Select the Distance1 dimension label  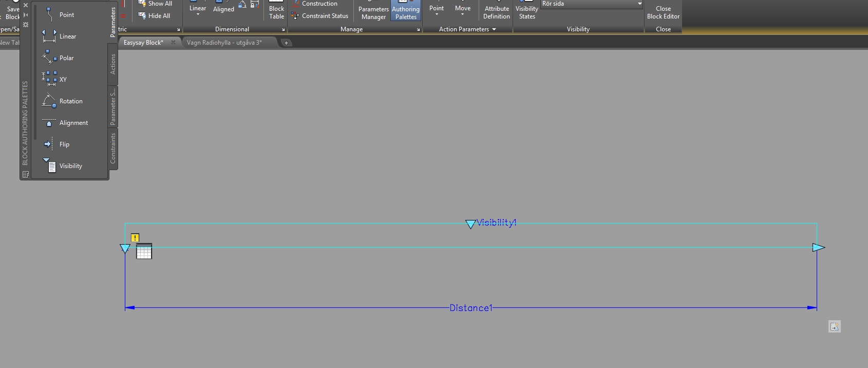(x=471, y=308)
